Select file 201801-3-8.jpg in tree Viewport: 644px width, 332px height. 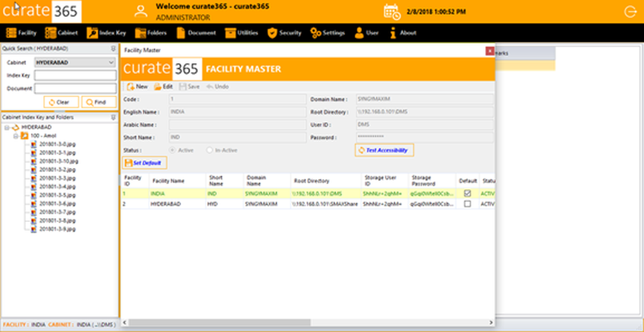point(57,221)
